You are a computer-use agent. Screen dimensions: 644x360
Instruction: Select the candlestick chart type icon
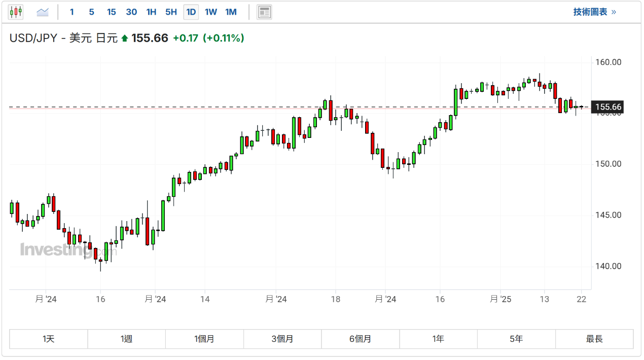tap(16, 12)
